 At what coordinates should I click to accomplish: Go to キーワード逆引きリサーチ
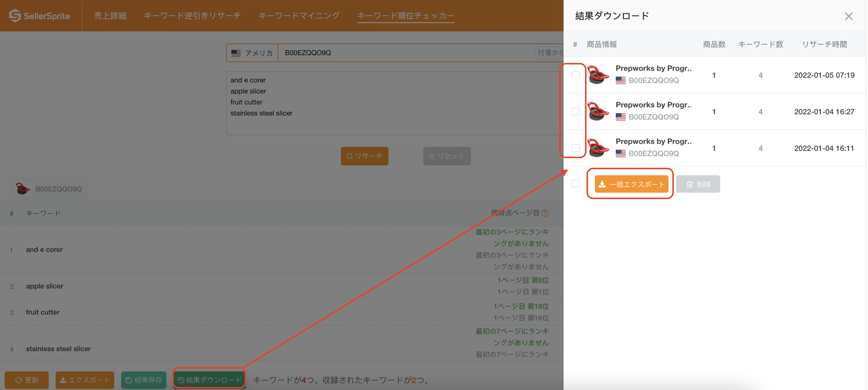[192, 15]
